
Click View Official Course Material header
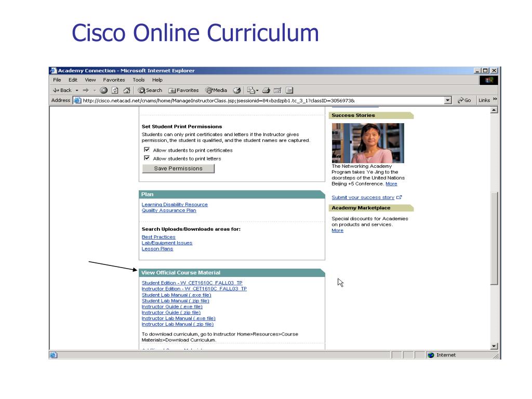(x=232, y=273)
